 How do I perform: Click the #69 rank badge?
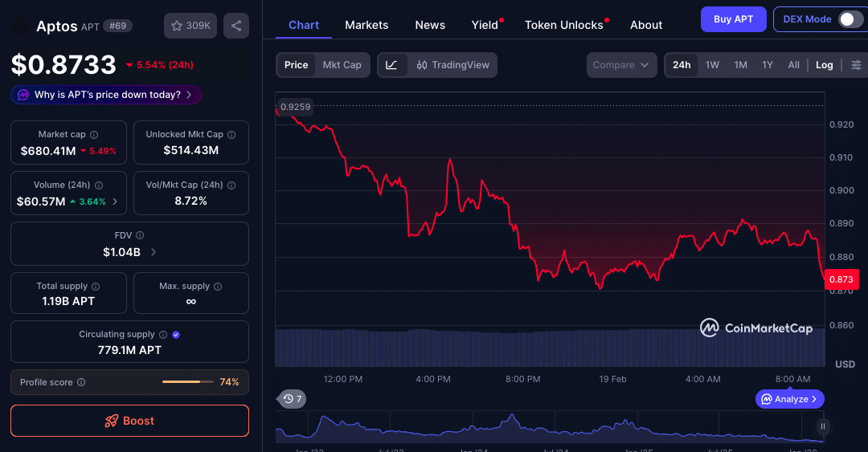[118, 26]
